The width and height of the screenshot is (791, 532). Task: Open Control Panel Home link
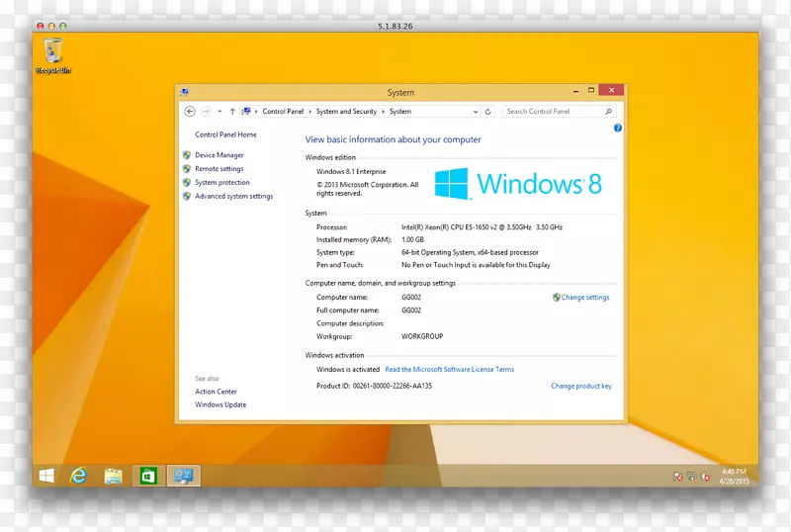(x=226, y=134)
